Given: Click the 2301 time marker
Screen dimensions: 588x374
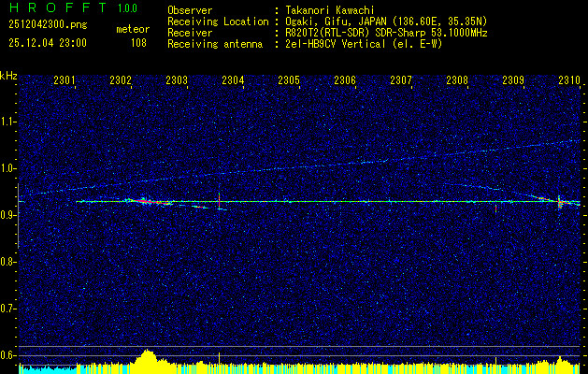Looking at the screenshot, I should [65, 80].
